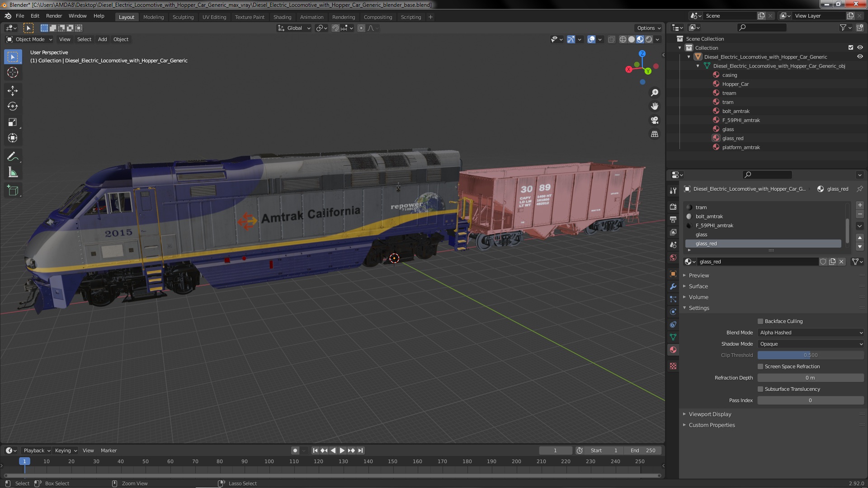Select the Measure tool
Viewport: 868px width, 488px height.
click(13, 172)
